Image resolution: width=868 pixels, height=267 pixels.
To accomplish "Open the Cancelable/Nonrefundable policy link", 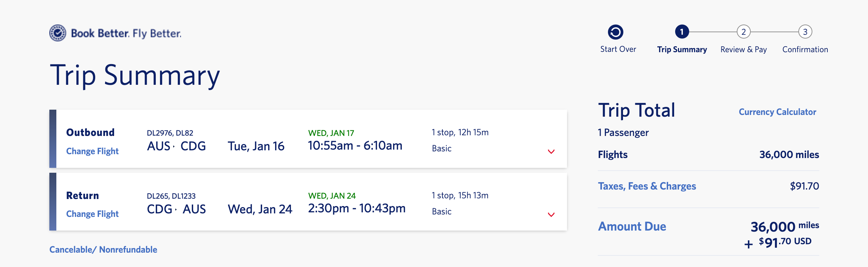I will point(103,249).
